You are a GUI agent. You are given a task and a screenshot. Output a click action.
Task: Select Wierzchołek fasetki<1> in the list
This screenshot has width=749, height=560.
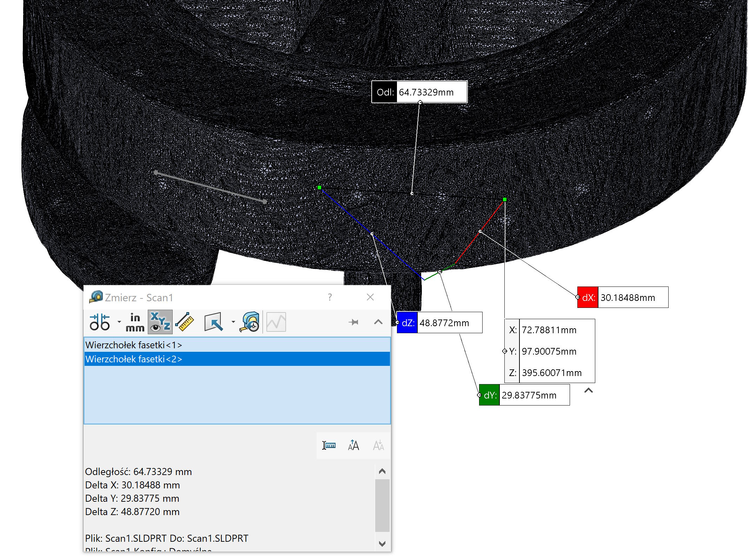click(x=133, y=345)
